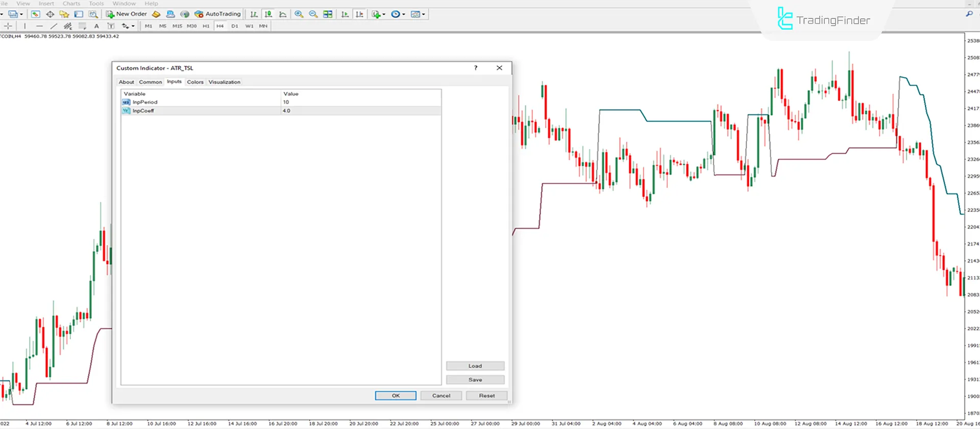Screen dimensions: 980x429
Task: Switch to the Colors tab
Action: (195, 82)
